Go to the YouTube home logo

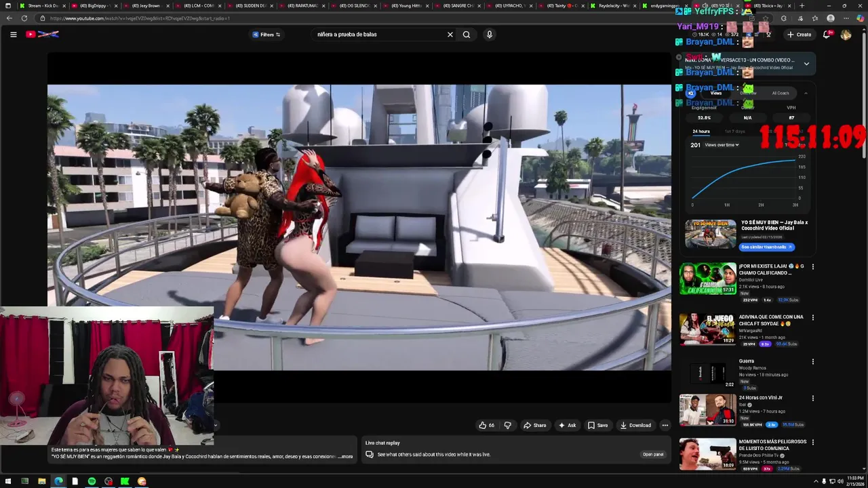pyautogui.click(x=42, y=35)
